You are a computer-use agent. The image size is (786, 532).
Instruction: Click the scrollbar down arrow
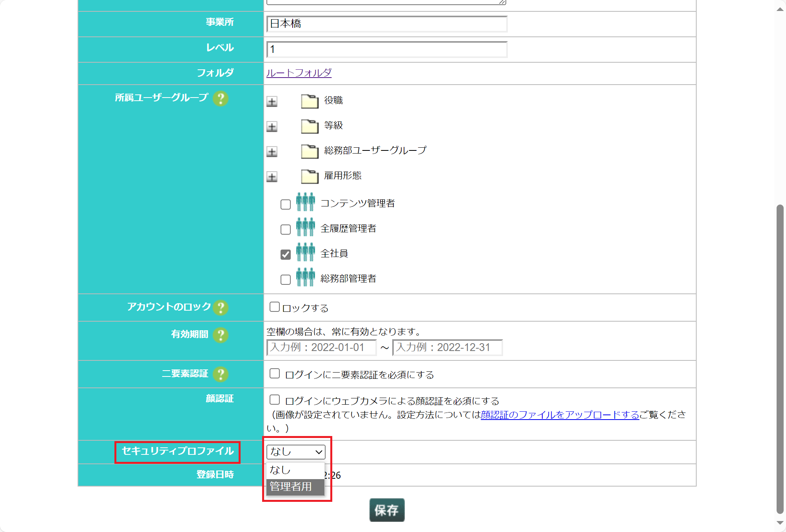point(780,523)
